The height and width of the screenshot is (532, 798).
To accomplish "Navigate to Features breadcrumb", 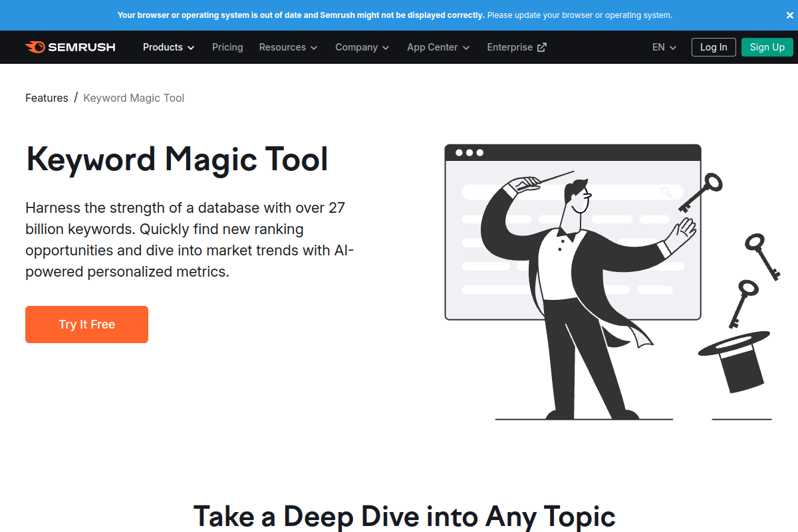I will (47, 98).
